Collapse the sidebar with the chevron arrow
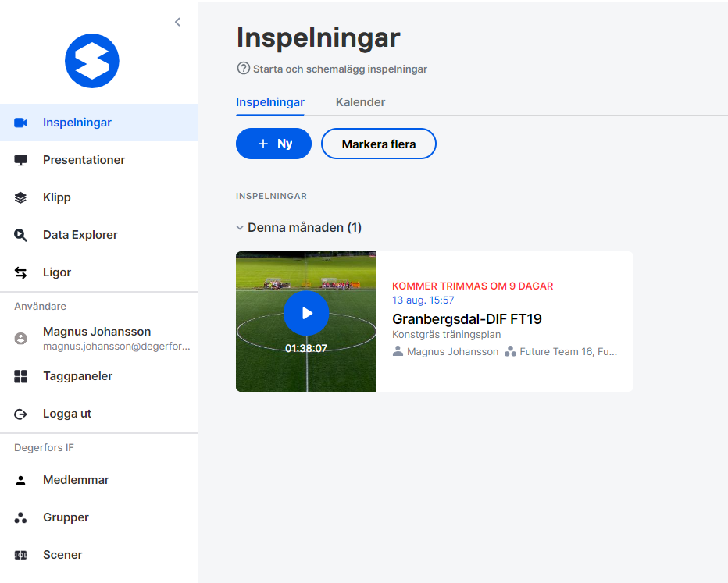Screen dimensions: 728x583 [177, 22]
